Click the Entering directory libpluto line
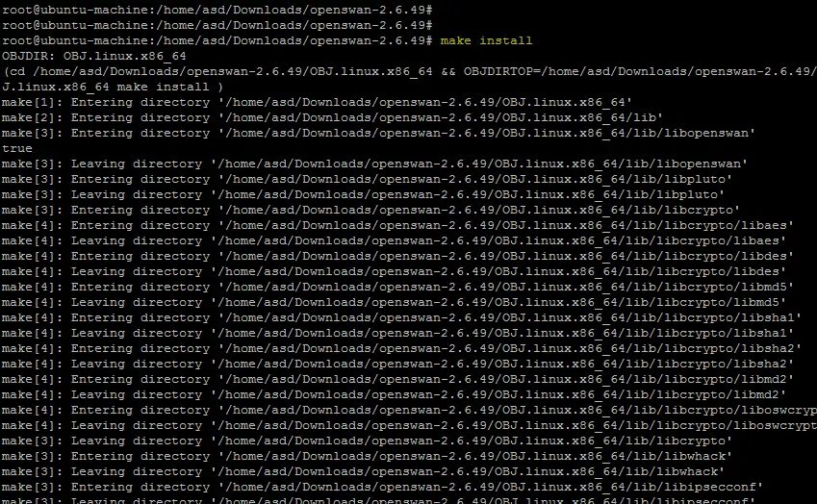 tap(367, 179)
